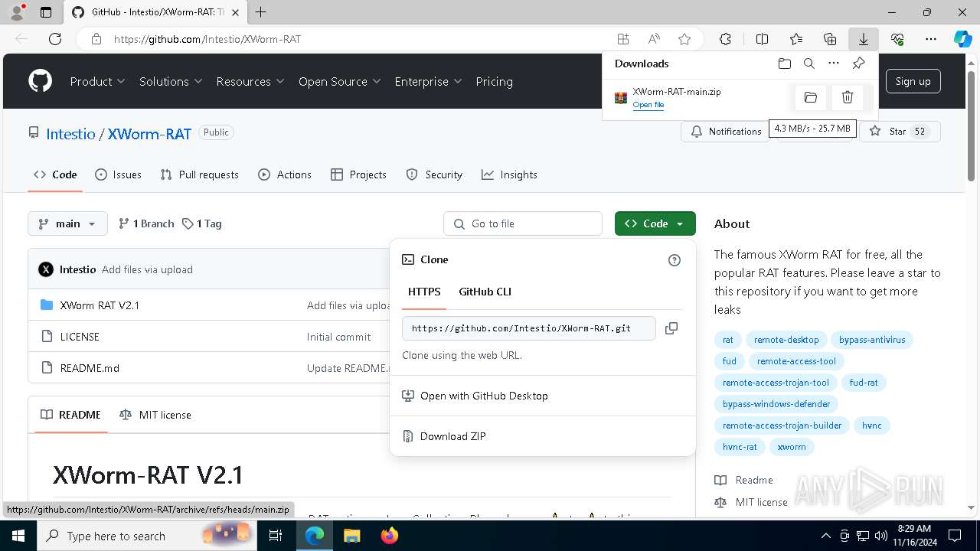Show XWorm-RAT-main.zip in folder
Screen dimensions: 980x551
point(811,97)
